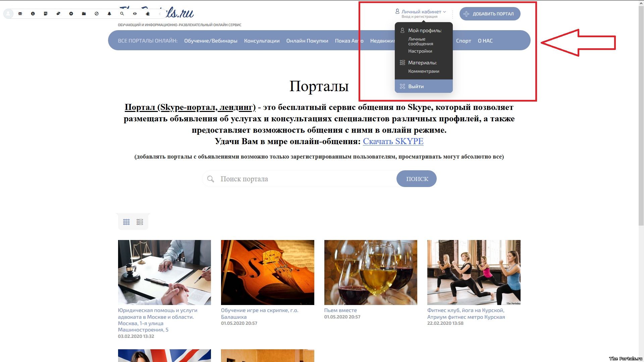Click Выйти to log out
644x362 pixels.
point(424,86)
